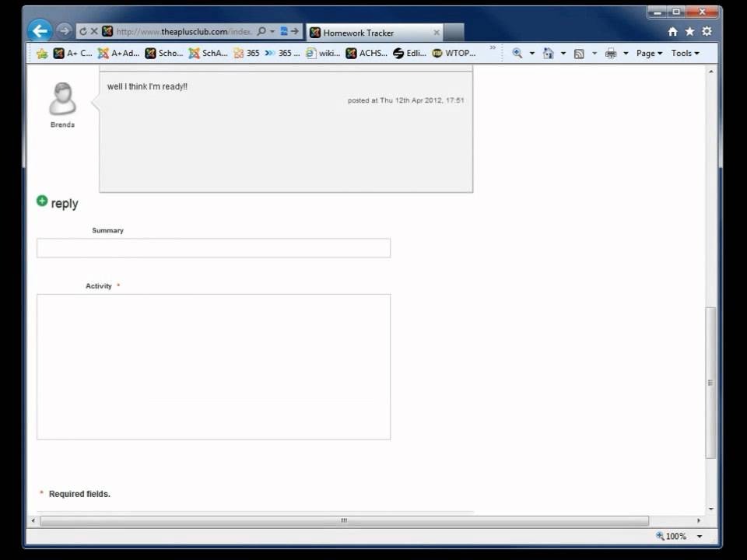Click the Home icon at top right
Viewport: 747px width, 560px height.
[672, 31]
